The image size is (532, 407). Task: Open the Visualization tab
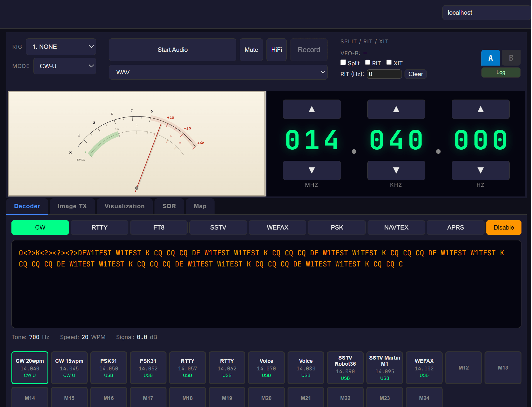pos(125,206)
